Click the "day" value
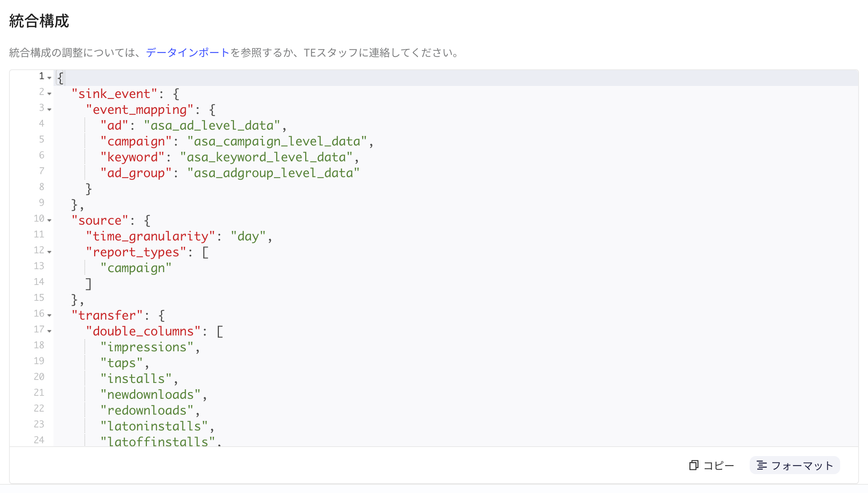Screen dimensions: 868x493 [x=248, y=236]
